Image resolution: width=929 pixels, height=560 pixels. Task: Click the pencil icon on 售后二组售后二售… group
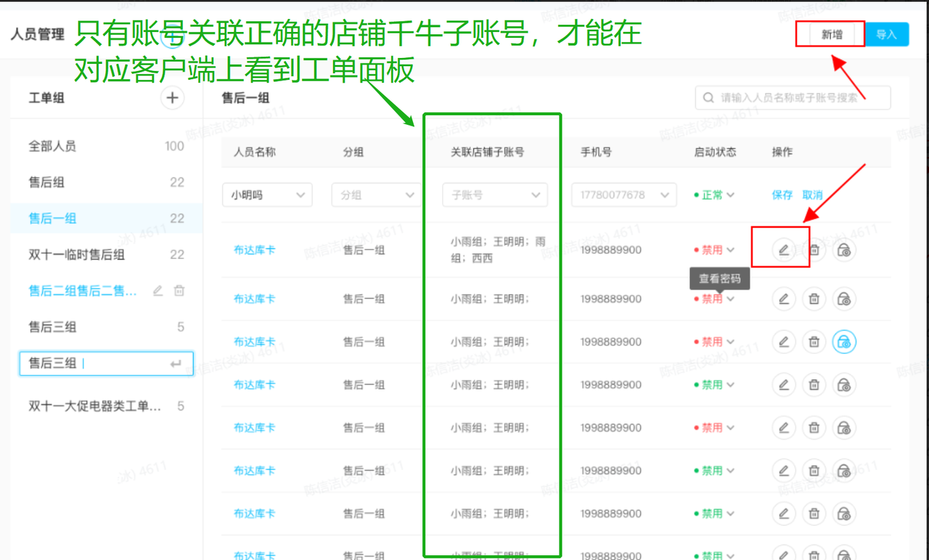tap(157, 291)
